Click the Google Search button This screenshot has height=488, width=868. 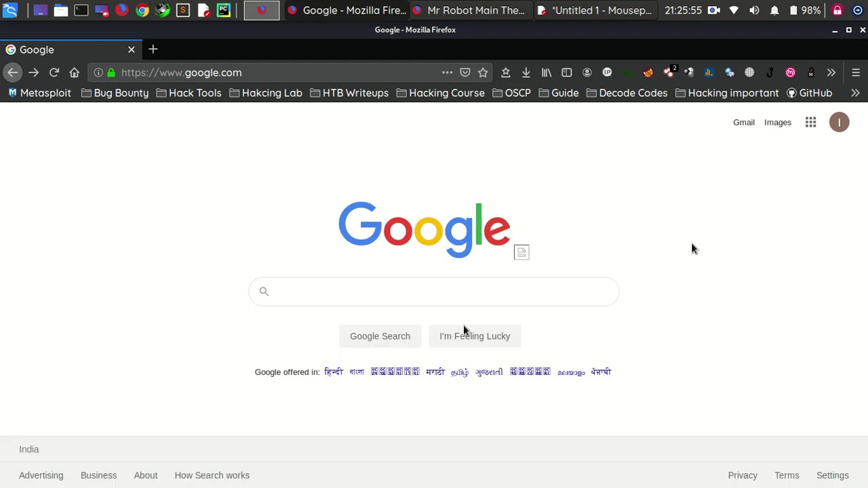click(x=380, y=336)
